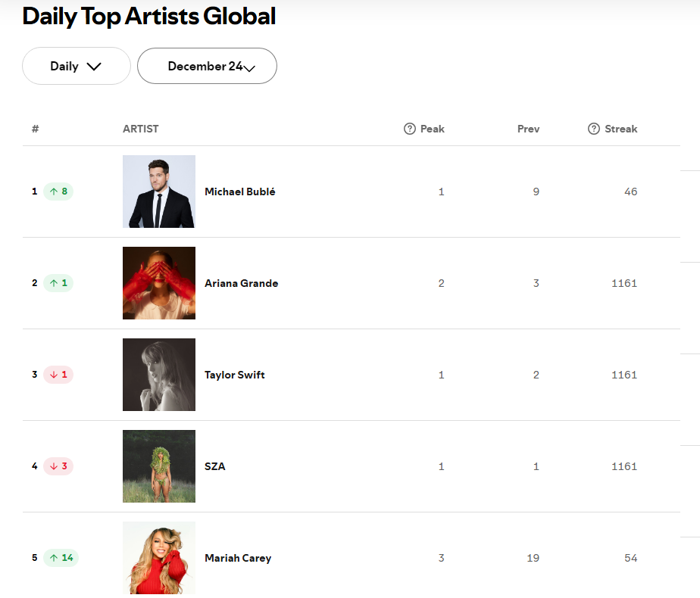Click the Peak column help icon

pos(409,129)
